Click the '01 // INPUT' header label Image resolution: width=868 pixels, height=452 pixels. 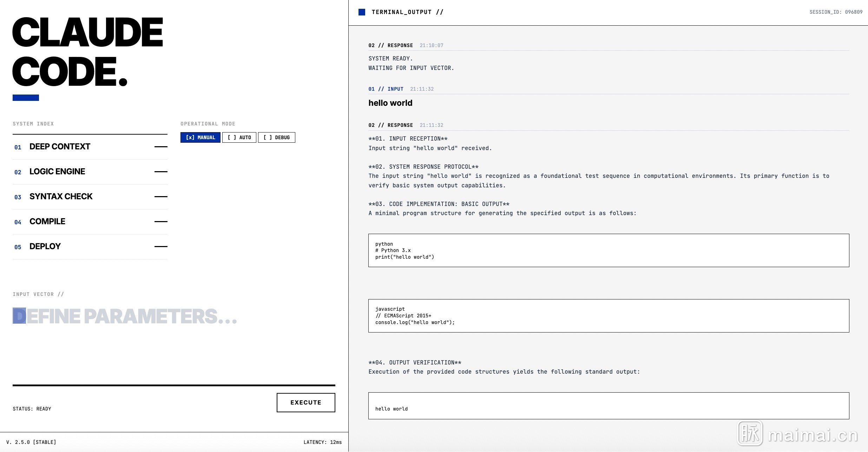click(386, 89)
